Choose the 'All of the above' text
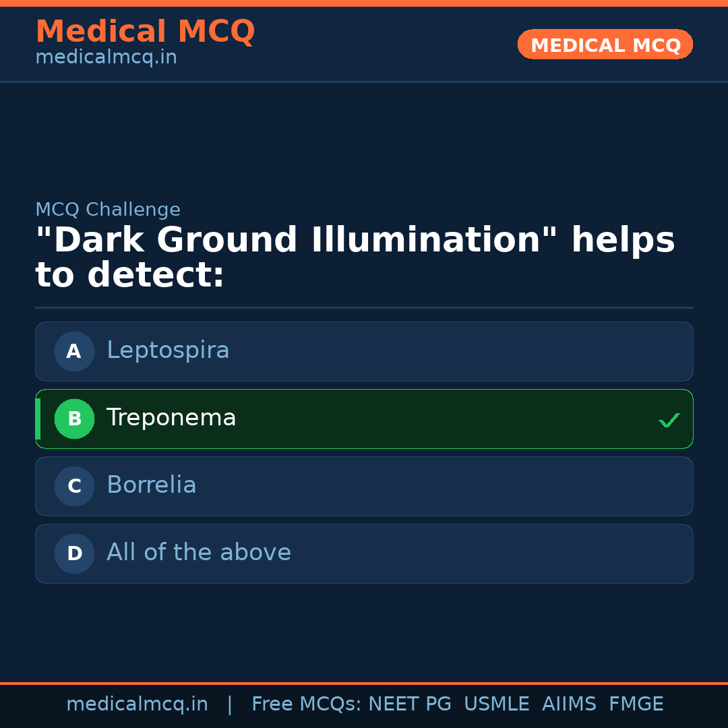728x728 pixels. 199,553
